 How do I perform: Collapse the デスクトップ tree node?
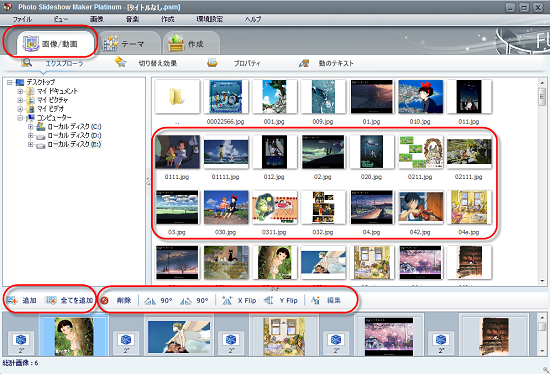10,82
